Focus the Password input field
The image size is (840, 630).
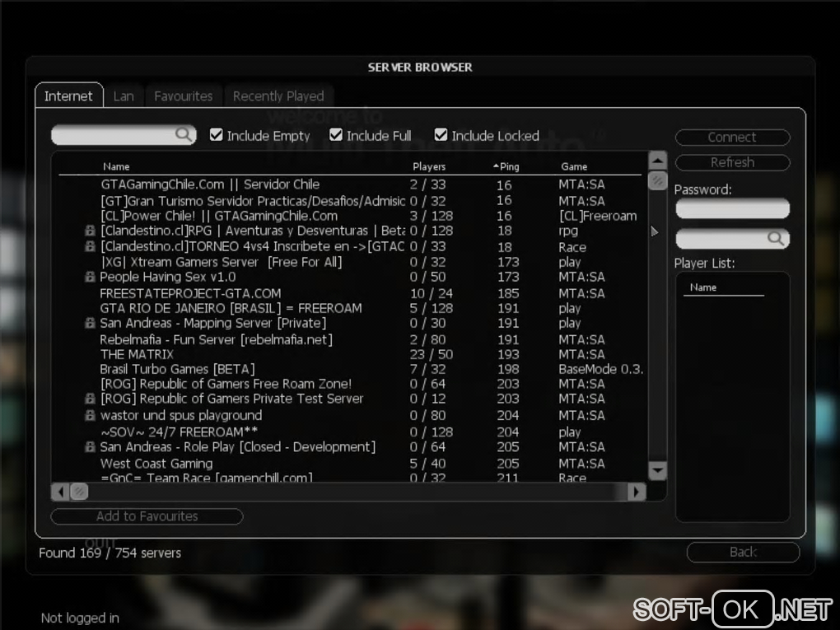point(732,208)
